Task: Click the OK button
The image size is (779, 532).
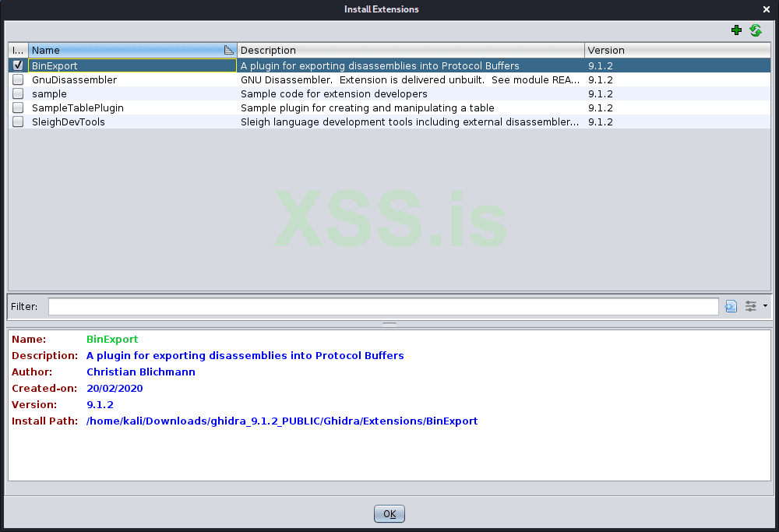Action: point(389,513)
